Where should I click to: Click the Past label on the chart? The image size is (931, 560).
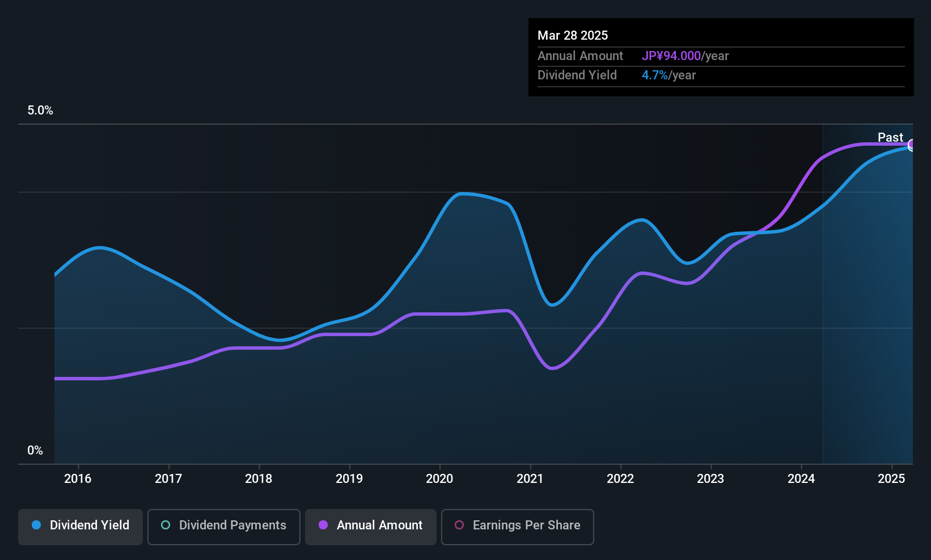click(x=890, y=137)
